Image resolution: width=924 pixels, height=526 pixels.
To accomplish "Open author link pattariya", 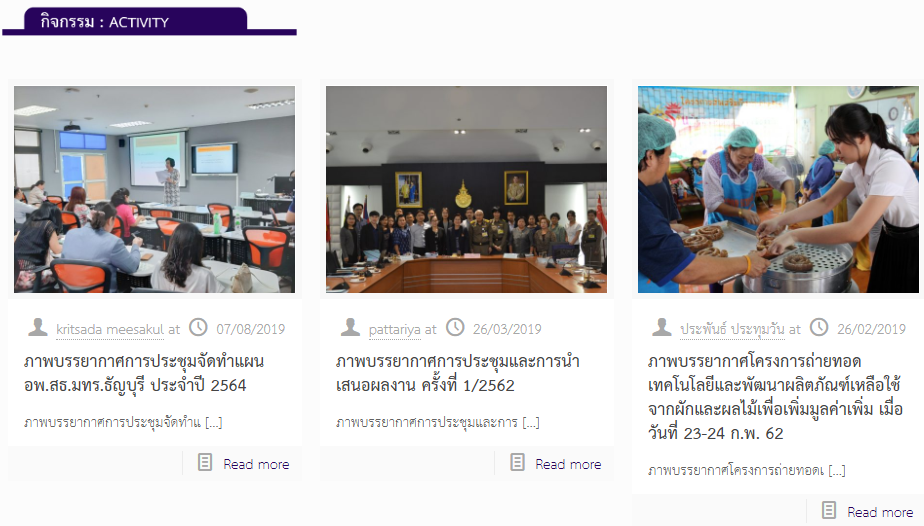I will [x=395, y=329].
